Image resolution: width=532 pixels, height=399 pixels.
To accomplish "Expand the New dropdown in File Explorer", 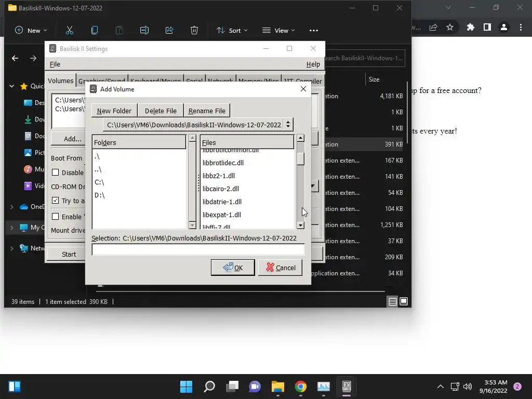I will click(31, 30).
